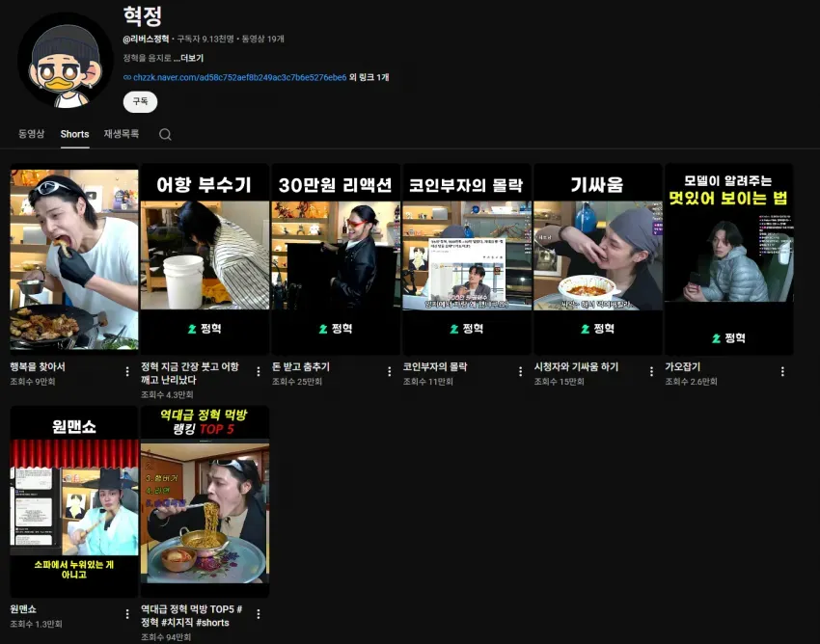Image resolution: width=820 pixels, height=644 pixels.
Task: Click the 구독 subscribe button
Action: coord(140,101)
